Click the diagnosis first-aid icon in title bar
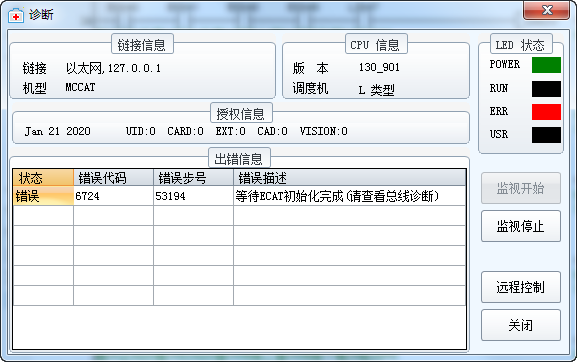The height and width of the screenshot is (362, 577). pyautogui.click(x=16, y=15)
